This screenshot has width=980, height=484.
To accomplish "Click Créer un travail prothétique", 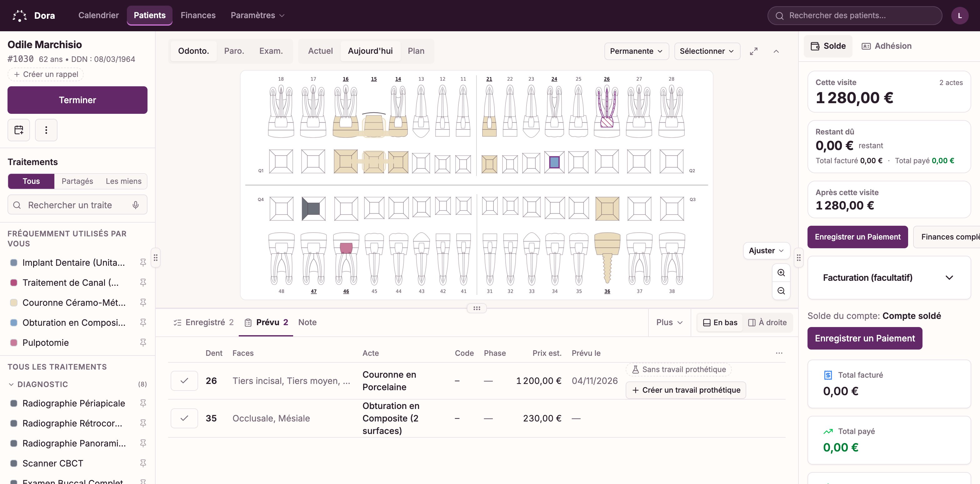I will point(686,391).
